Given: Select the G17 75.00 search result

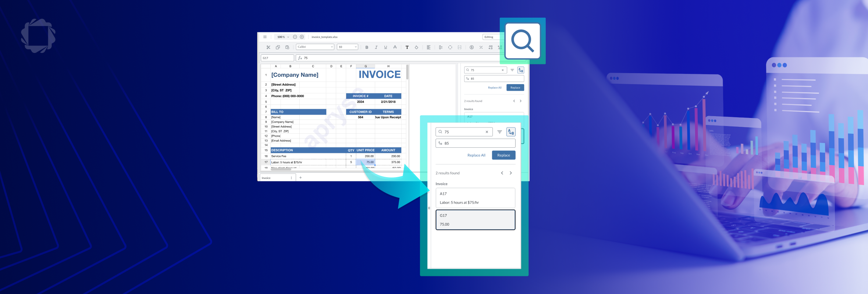Looking at the screenshot, I should pyautogui.click(x=476, y=220).
